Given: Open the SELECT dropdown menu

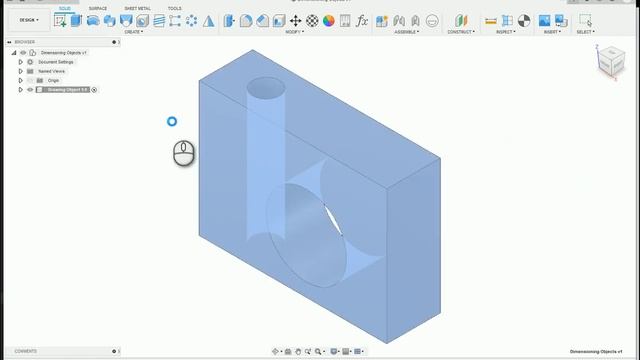Looking at the screenshot, I should coord(585,32).
